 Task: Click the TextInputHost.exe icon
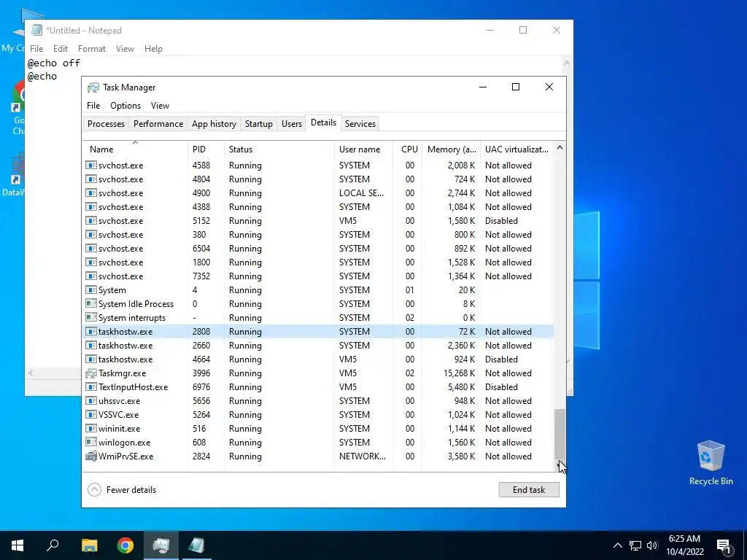(90, 387)
